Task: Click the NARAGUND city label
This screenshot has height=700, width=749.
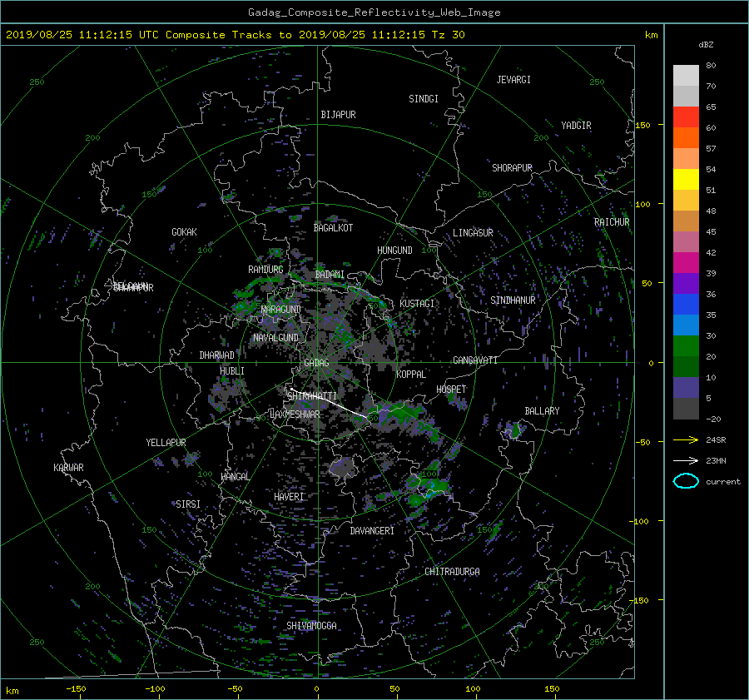Action: [x=281, y=309]
